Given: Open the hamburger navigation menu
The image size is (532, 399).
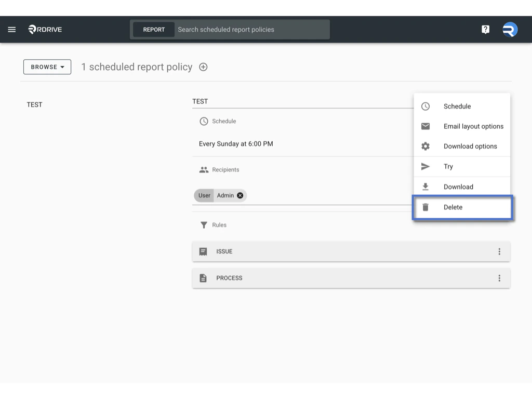Looking at the screenshot, I should [x=11, y=29].
